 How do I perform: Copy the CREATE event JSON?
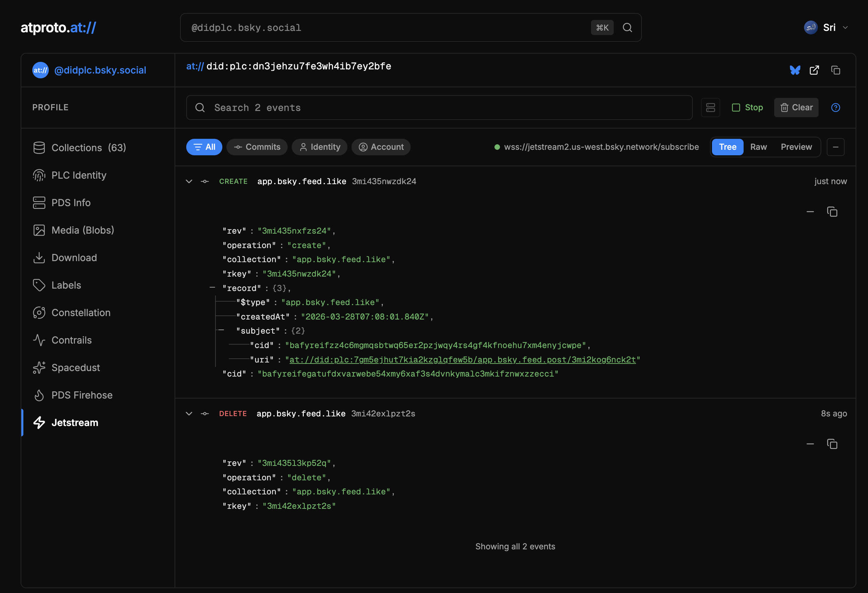832,212
